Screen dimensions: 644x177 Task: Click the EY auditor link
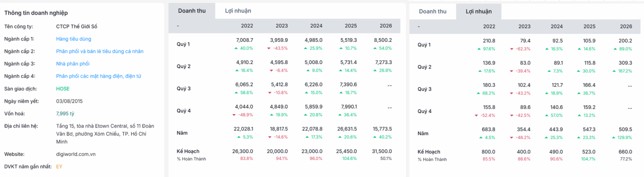[x=59, y=167]
